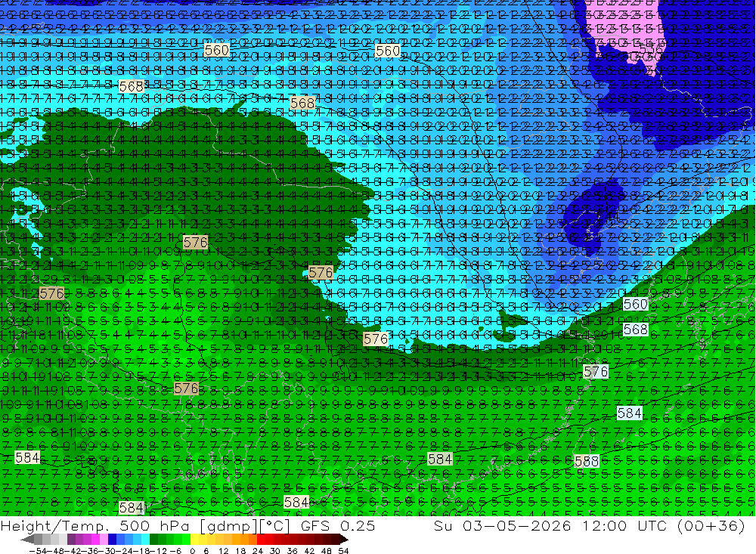The width and height of the screenshot is (756, 554).
Task: Pick the bright red legend swatch
Action: tap(261, 540)
